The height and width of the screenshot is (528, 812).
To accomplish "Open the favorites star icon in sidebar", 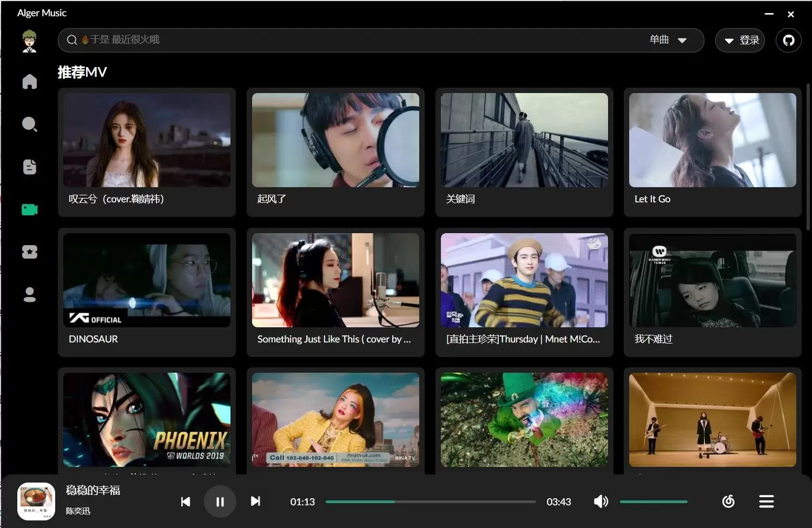I will click(30, 252).
